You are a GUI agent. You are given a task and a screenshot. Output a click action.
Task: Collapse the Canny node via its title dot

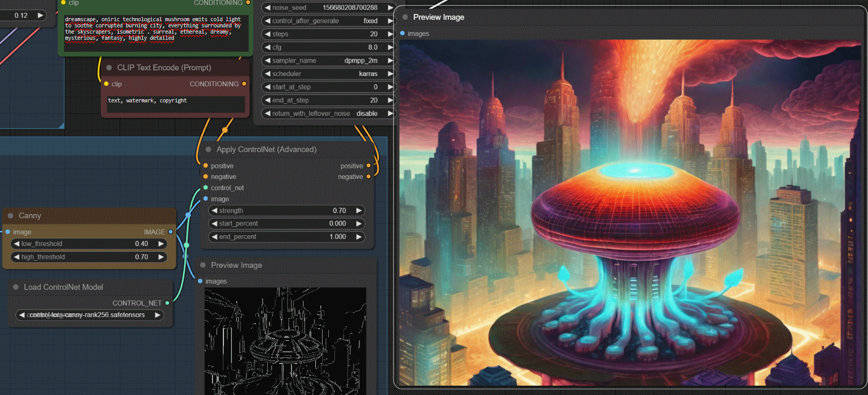[x=11, y=216]
